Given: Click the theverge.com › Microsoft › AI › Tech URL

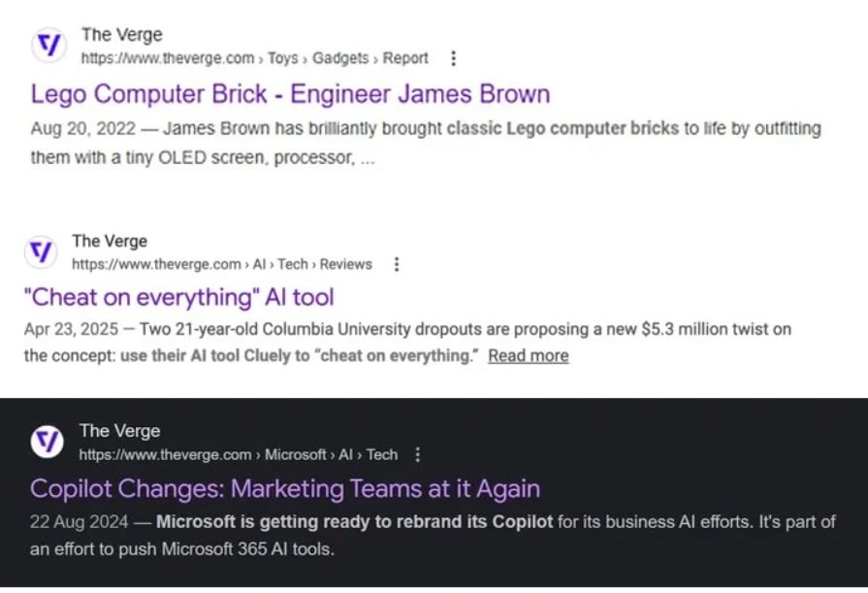Looking at the screenshot, I should [x=238, y=454].
